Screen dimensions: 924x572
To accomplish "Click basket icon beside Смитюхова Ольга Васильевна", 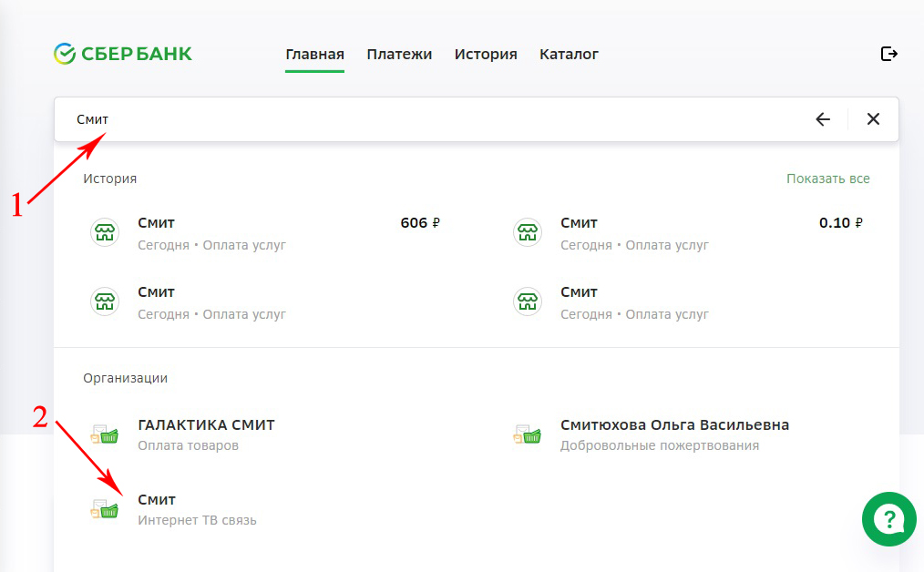I will pyautogui.click(x=528, y=434).
